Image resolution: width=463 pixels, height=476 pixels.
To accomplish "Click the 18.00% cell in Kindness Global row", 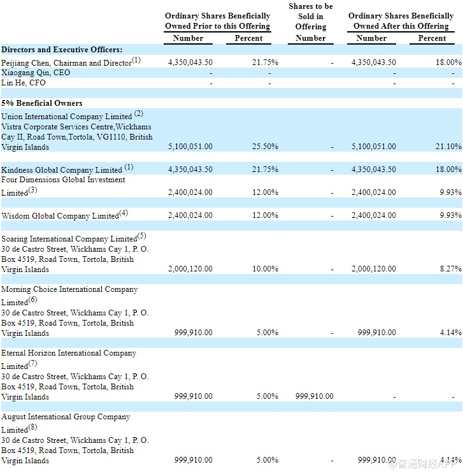I will (448, 169).
